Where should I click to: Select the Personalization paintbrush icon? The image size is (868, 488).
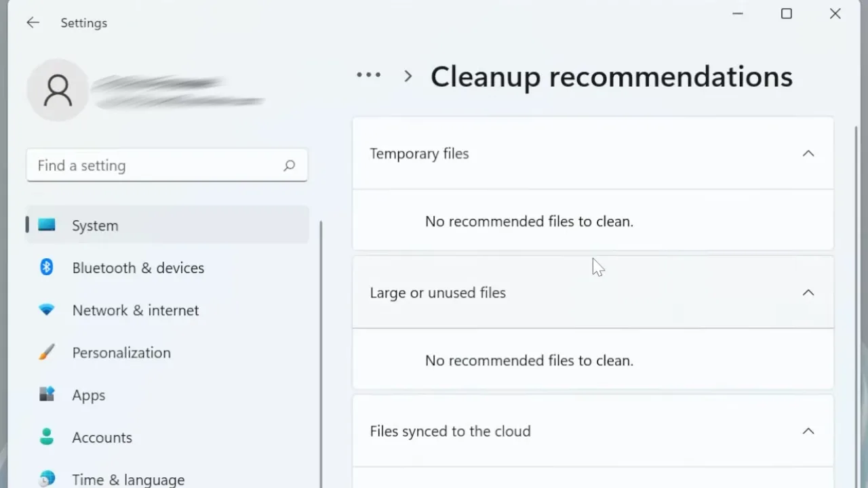click(46, 352)
